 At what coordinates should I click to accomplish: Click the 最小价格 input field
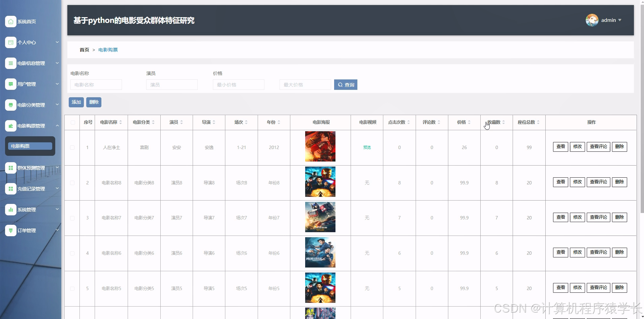point(238,85)
